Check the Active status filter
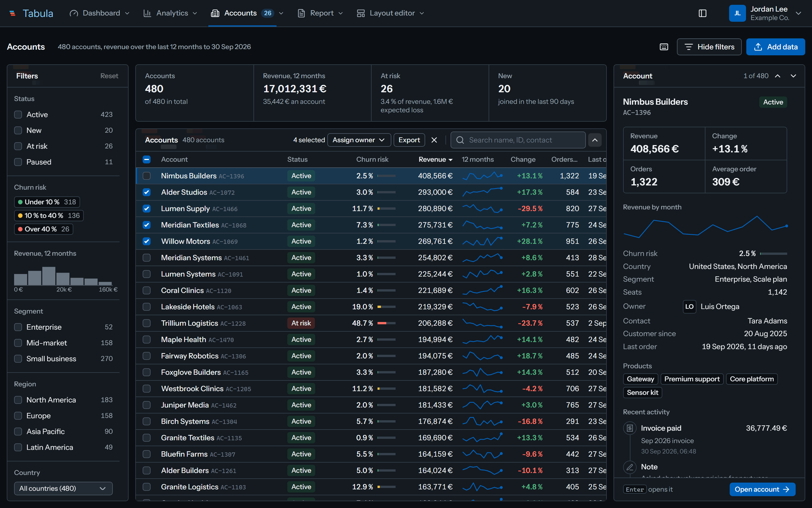The image size is (812, 508). [18, 115]
